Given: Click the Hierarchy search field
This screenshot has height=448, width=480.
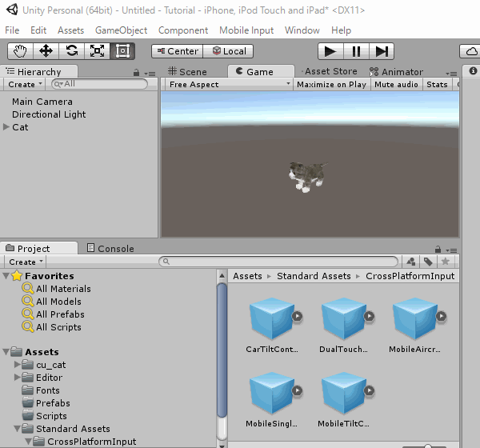Looking at the screenshot, I should [x=100, y=84].
